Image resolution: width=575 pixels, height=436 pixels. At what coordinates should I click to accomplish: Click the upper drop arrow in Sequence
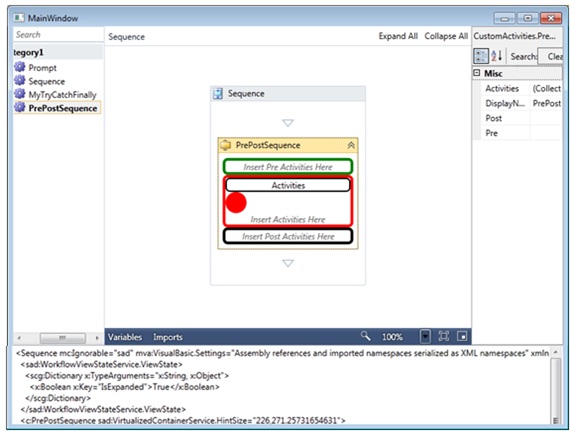tap(288, 123)
